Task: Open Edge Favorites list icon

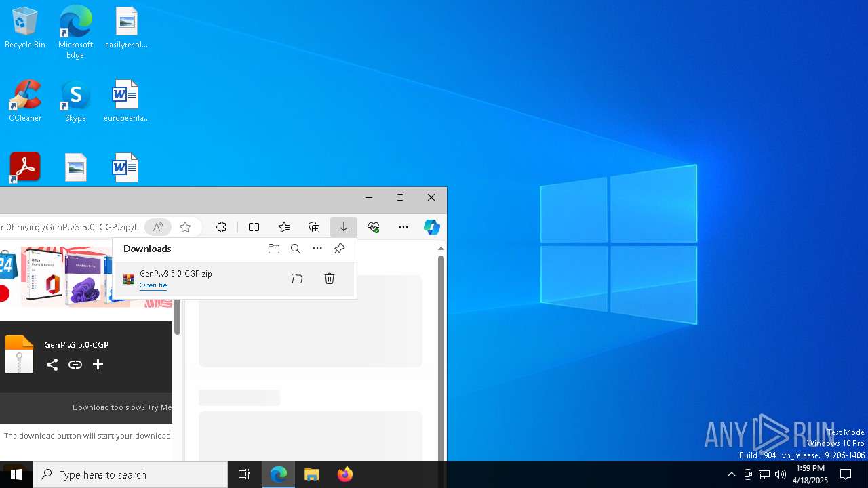Action: (284, 227)
